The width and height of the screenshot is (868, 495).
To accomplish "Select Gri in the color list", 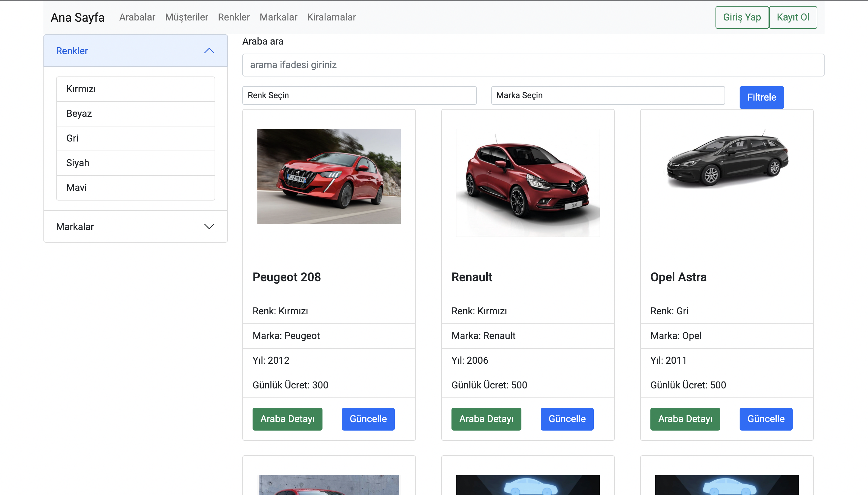I will [135, 139].
